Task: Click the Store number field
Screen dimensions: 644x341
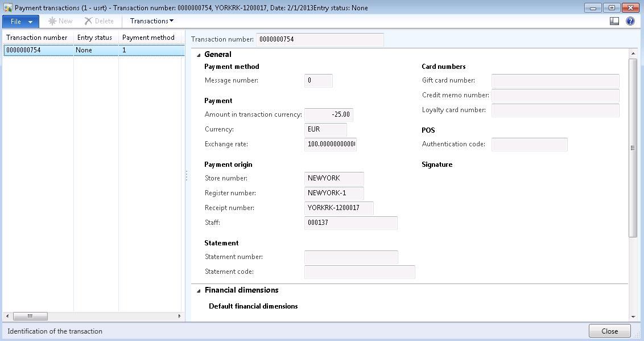Action: [334, 178]
